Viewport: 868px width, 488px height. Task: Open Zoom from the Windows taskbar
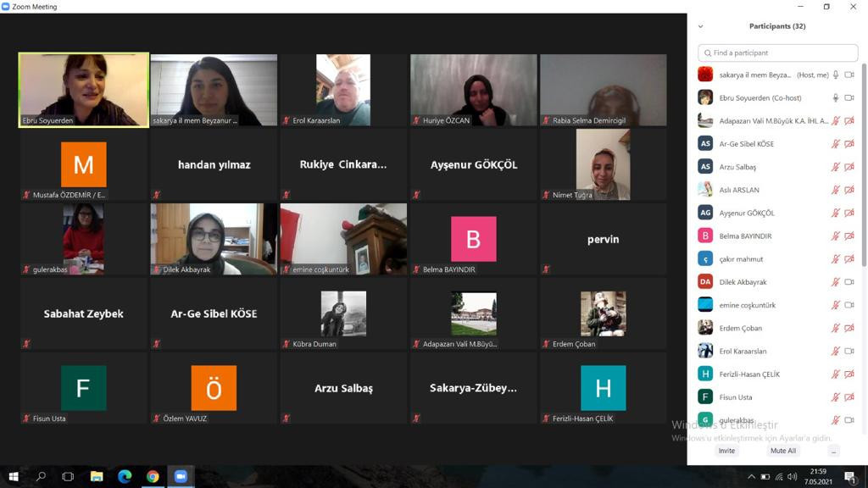(181, 476)
